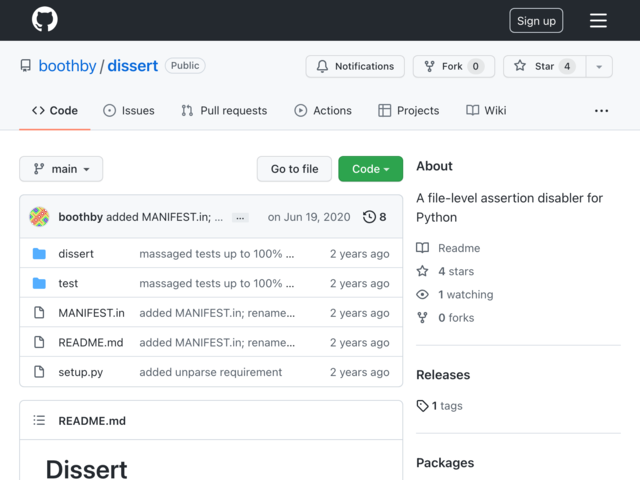This screenshot has height=480, width=640.
Task: Expand the Star lists dropdown arrow
Action: coord(599,66)
